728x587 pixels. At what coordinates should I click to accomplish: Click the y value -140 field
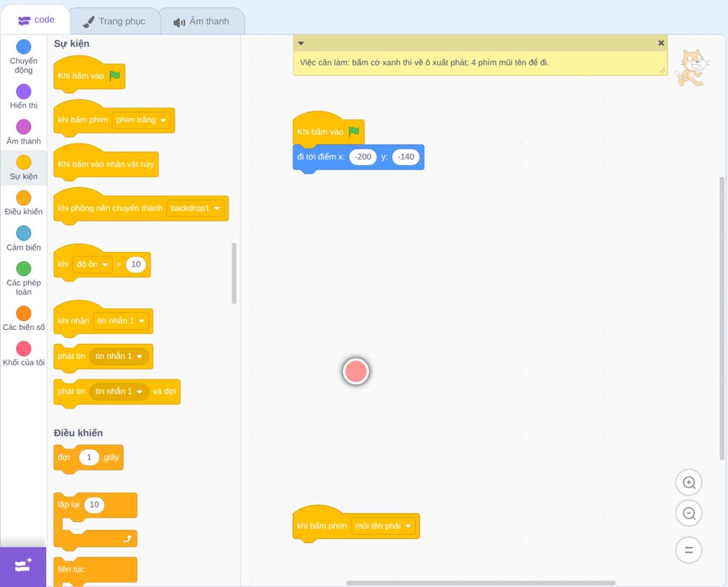point(405,157)
